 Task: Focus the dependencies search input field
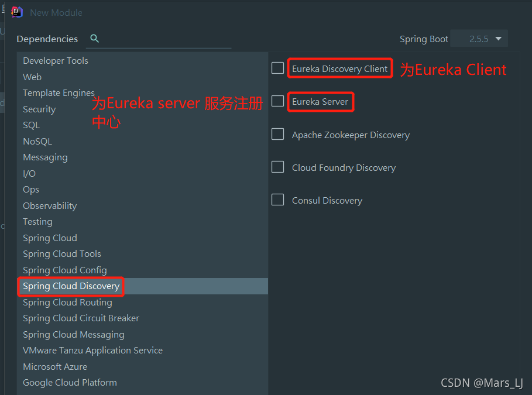[159, 39]
